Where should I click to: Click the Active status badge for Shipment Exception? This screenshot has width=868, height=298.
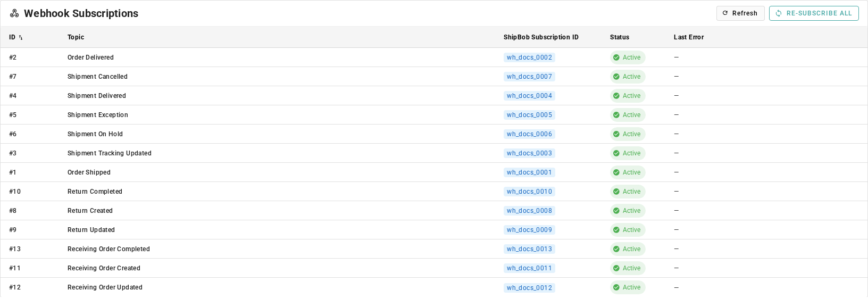coord(628,115)
